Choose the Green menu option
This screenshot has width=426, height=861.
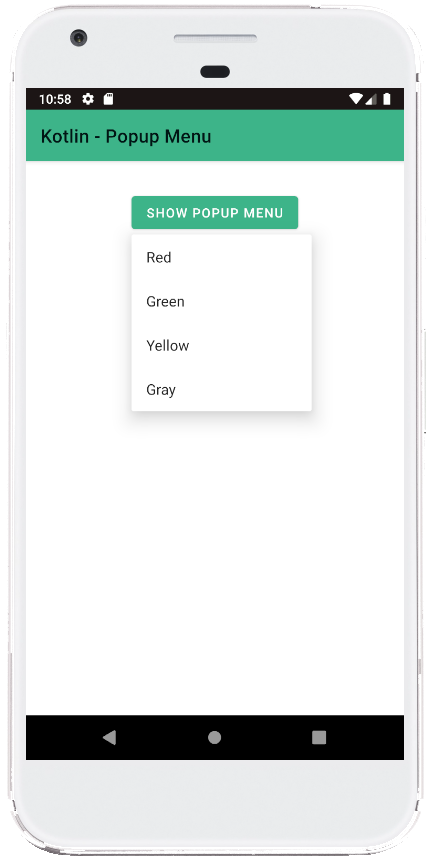[221, 301]
